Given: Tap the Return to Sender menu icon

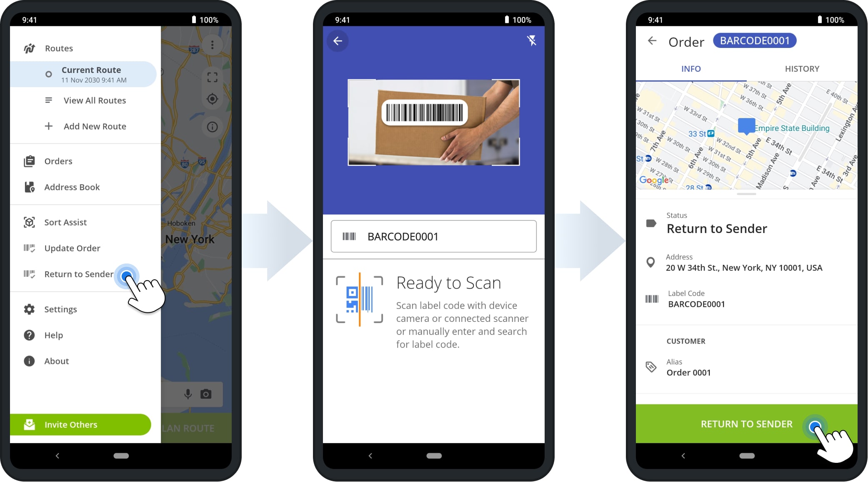Looking at the screenshot, I should [x=29, y=274].
